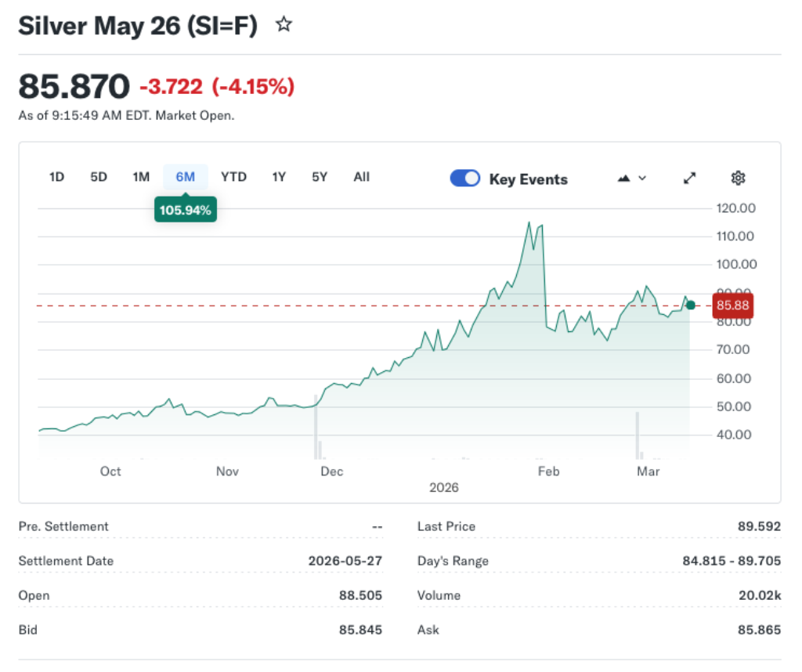Click the 85.88 current price marker

(733, 305)
